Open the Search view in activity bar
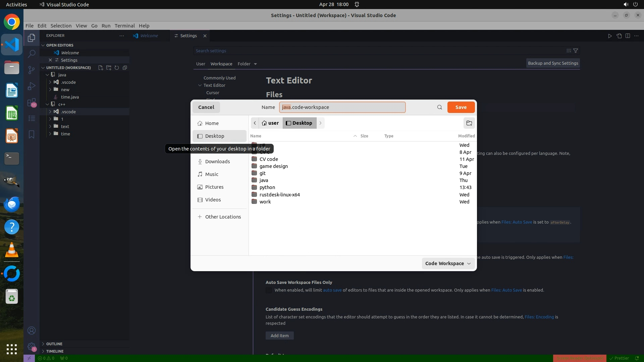 click(31, 54)
